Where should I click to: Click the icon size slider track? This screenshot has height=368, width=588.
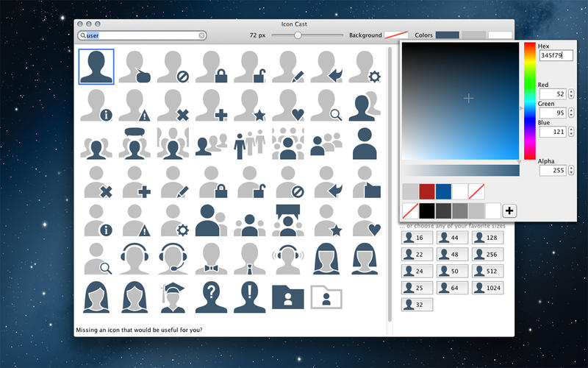click(307, 35)
